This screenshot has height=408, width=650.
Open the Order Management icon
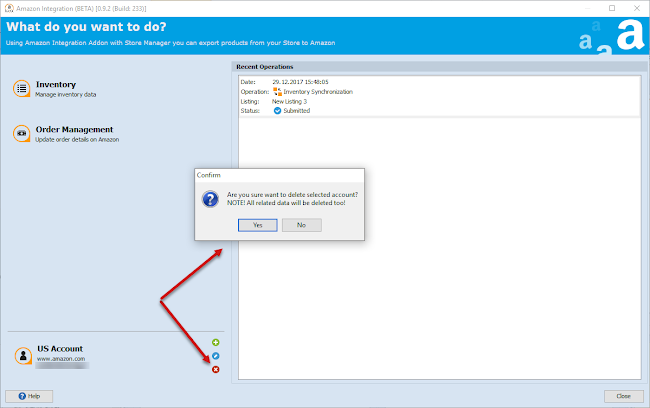[x=22, y=134]
